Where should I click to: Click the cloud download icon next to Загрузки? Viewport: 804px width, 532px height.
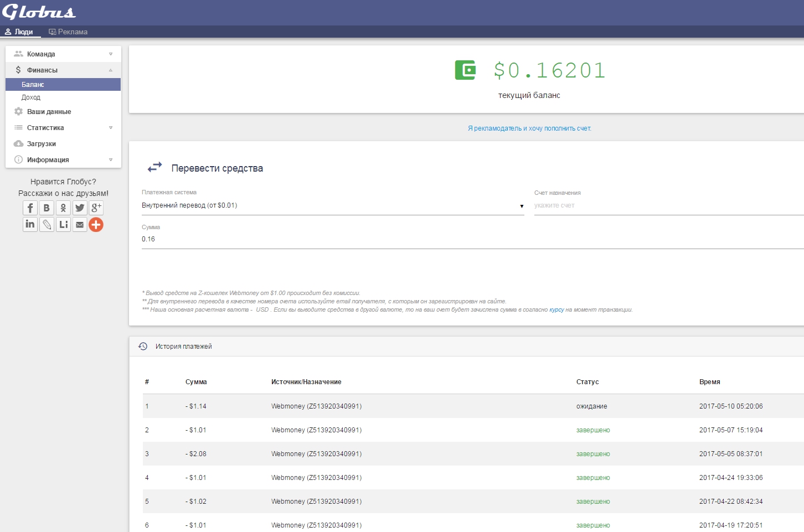(18, 143)
